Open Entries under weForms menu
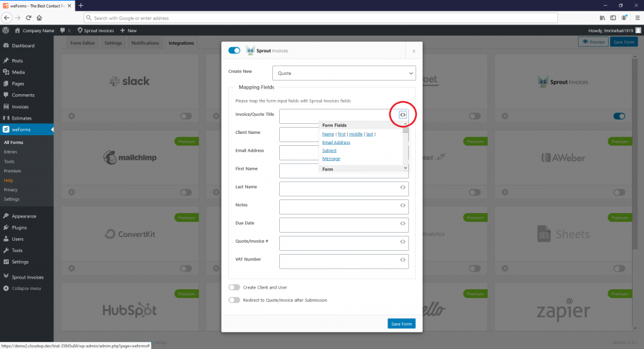The height and width of the screenshot is (349, 644). pyautogui.click(x=11, y=152)
